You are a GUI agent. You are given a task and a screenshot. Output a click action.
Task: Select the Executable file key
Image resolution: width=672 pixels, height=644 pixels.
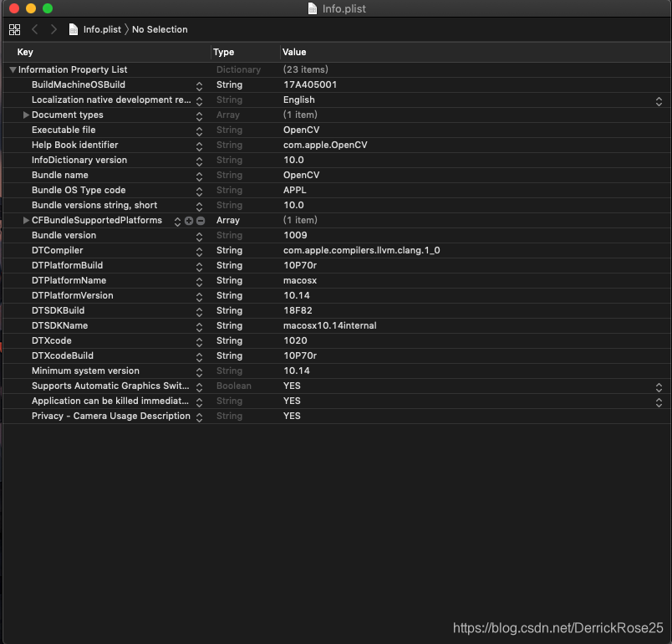(64, 130)
